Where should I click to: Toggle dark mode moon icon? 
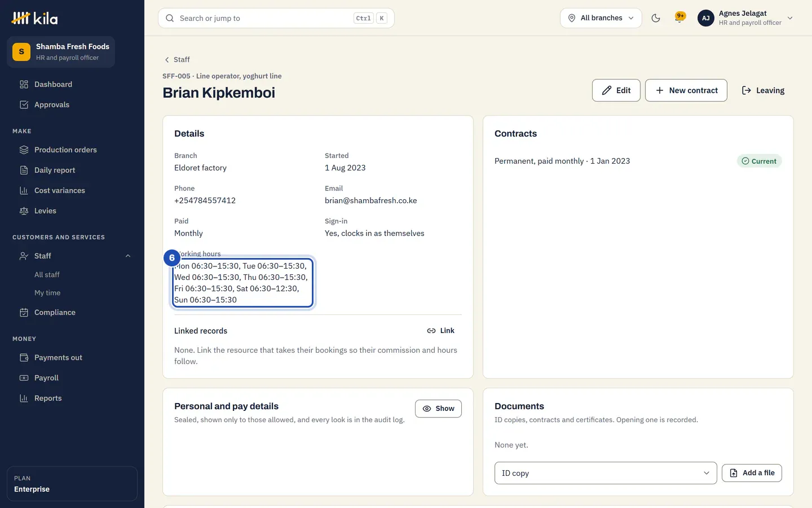click(x=656, y=18)
